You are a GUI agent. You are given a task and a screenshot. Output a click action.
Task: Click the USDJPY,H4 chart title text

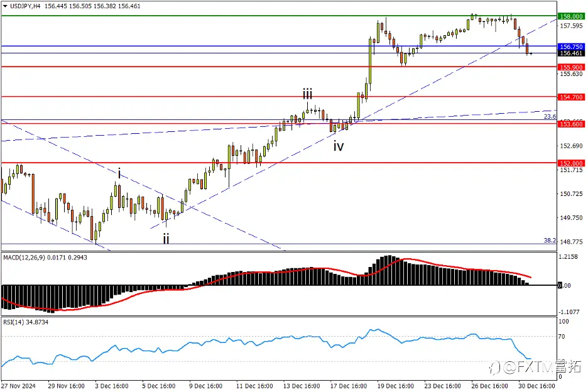tap(25, 6)
